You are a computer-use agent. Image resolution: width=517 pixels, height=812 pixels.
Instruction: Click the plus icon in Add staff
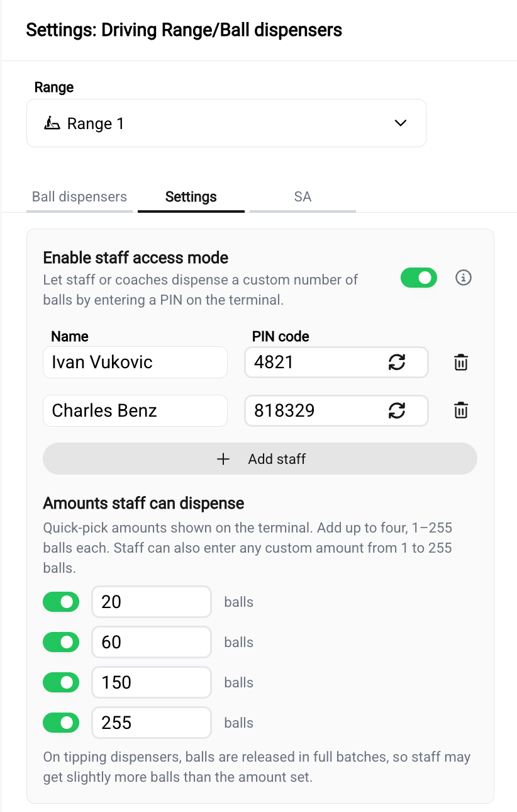tap(223, 459)
